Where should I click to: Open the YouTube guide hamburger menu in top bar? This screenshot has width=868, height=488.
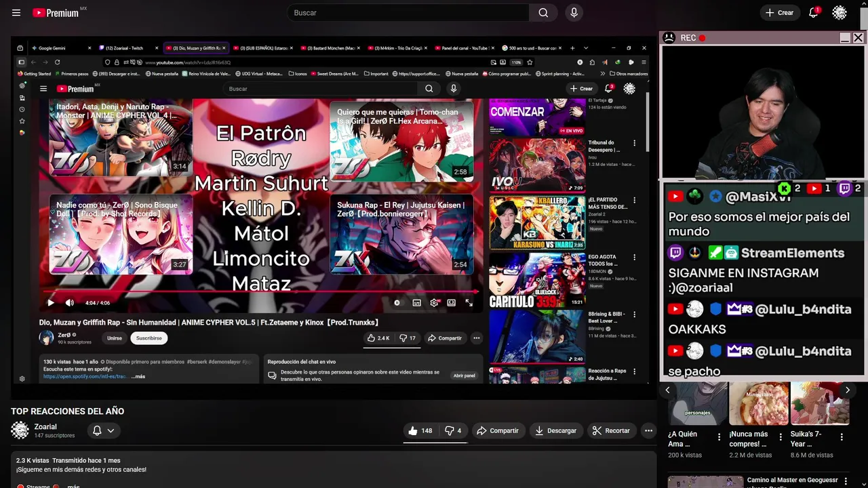16,13
